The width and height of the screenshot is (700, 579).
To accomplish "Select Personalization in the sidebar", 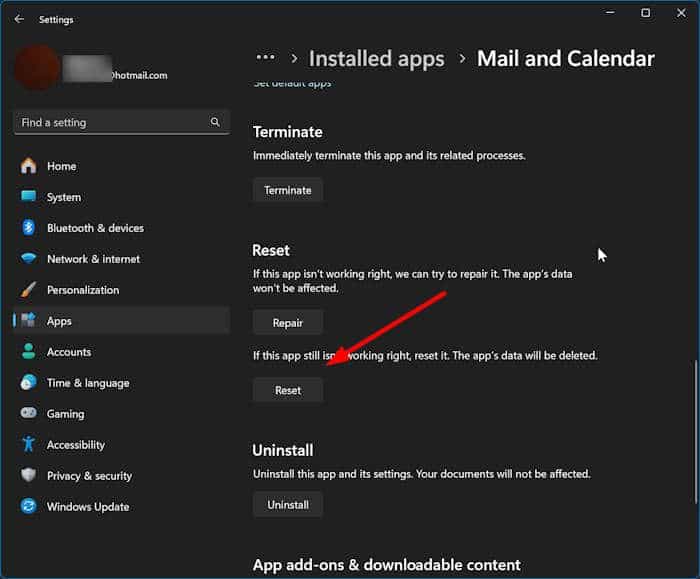I will click(121, 290).
